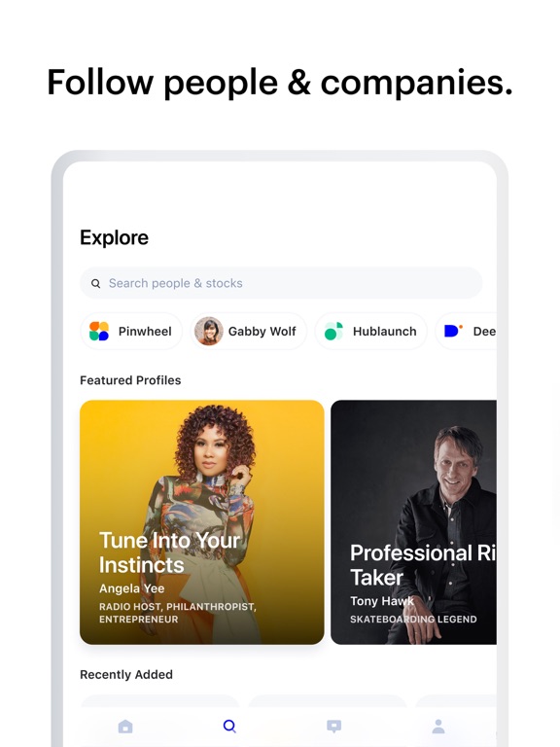The width and height of the screenshot is (560, 747).
Task: Tap the Hublaunch green logo icon
Action: click(x=333, y=331)
